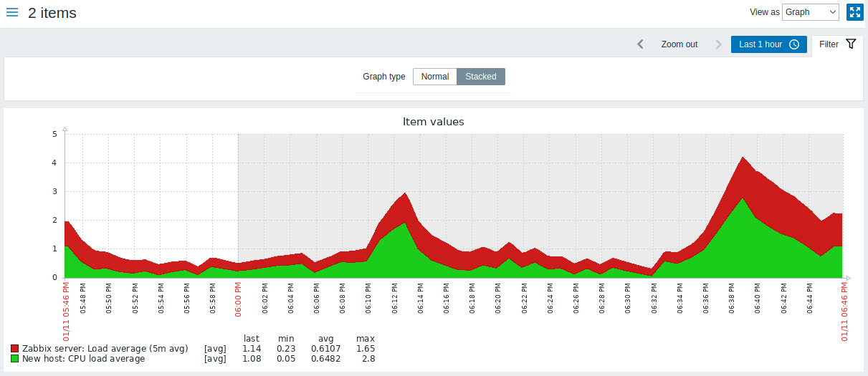The image size is (868, 376).
Task: Click the 01/11 06:46 PM end label
Action: (x=844, y=308)
